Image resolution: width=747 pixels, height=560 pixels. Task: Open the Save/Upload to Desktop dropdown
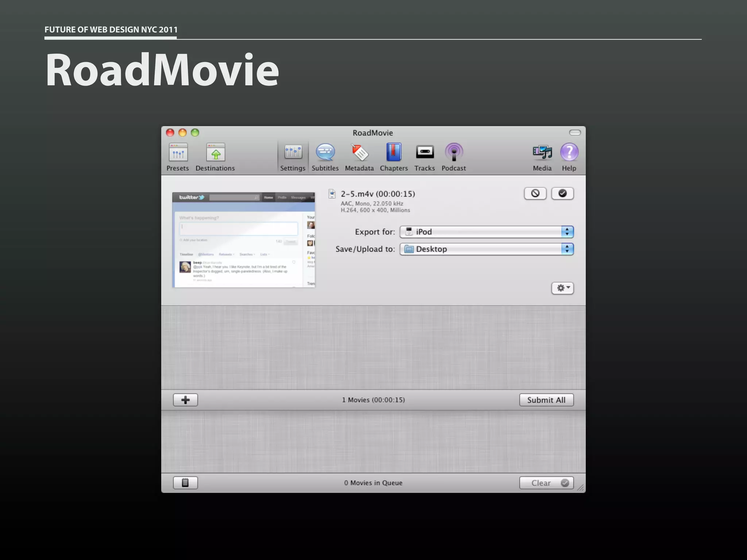point(486,249)
